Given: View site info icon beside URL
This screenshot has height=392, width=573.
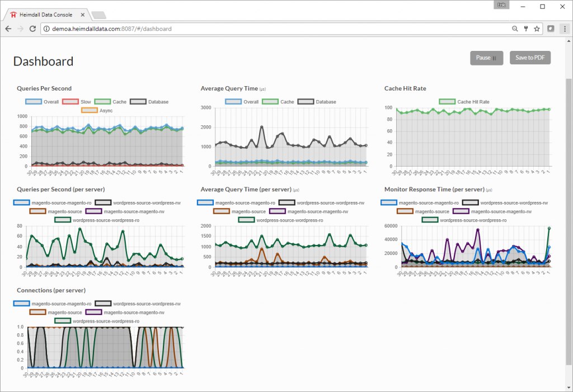Looking at the screenshot, I should coord(47,29).
